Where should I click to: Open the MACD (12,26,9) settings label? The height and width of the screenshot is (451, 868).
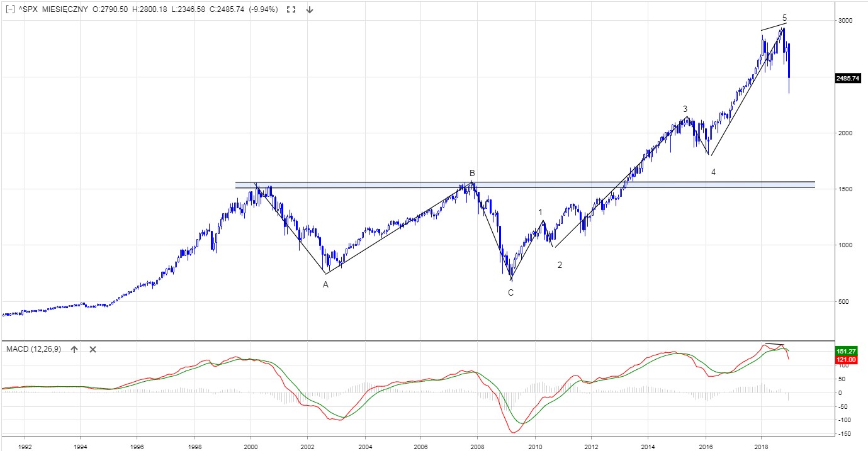click(x=34, y=349)
